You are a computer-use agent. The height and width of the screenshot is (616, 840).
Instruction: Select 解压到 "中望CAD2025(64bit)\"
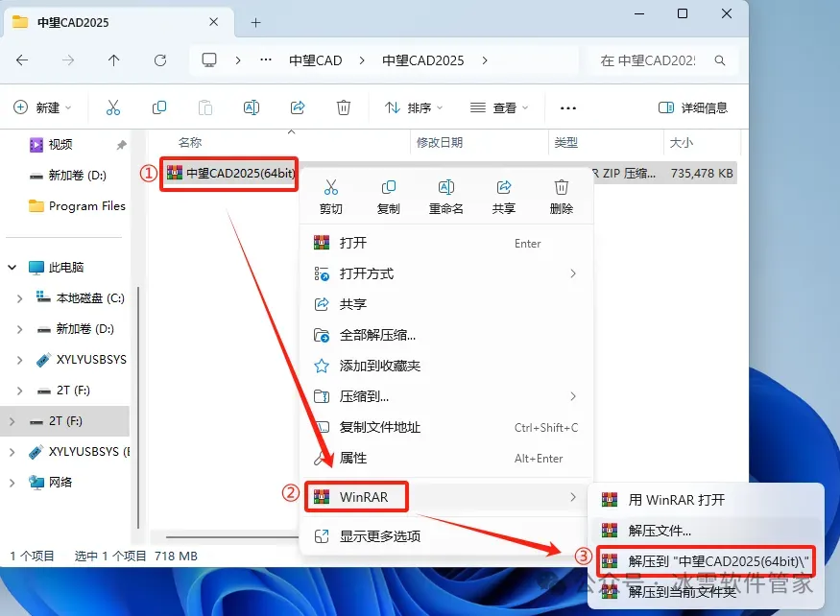pyautogui.click(x=706, y=561)
